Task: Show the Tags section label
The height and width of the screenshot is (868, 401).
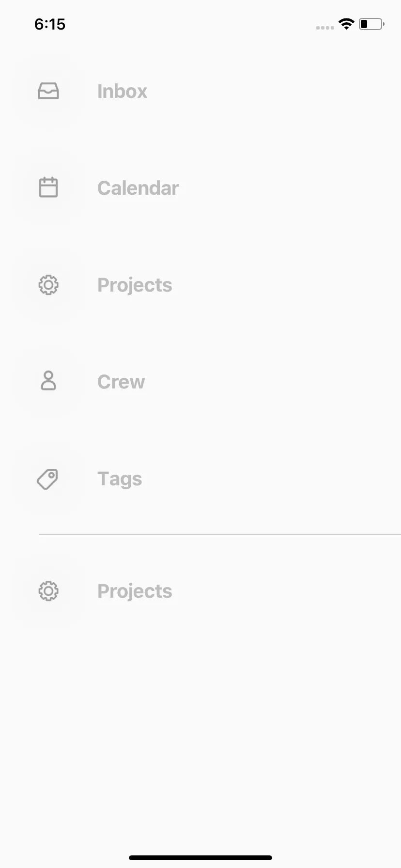Action: tap(120, 479)
